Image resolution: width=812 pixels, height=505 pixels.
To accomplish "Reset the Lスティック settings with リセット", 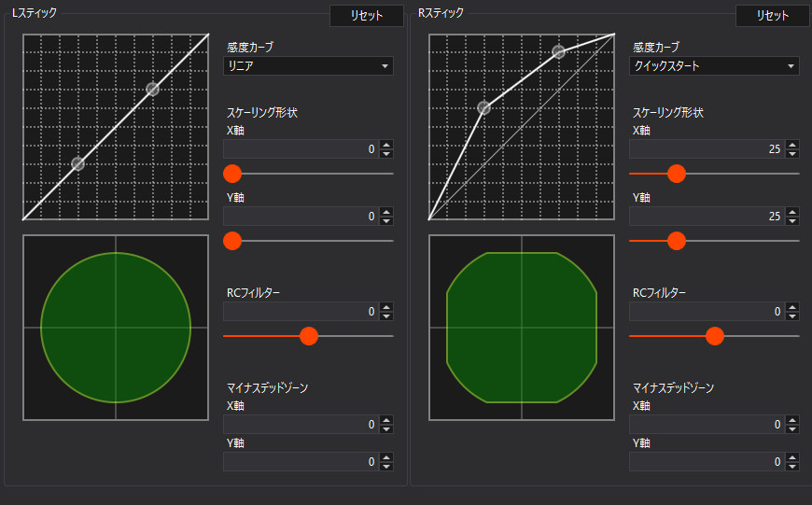I will pos(367,16).
